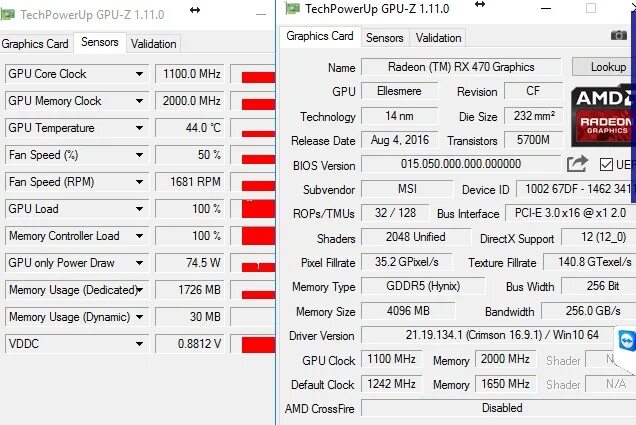Click the BIOS Version field
Image resolution: width=636 pixels, height=425 pixels.
coord(461,164)
